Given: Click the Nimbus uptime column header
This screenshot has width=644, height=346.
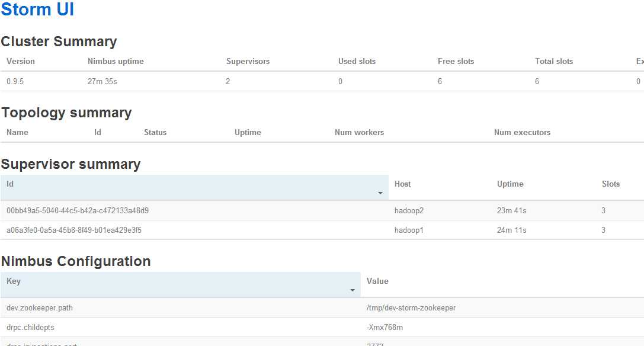Looking at the screenshot, I should click(116, 61).
